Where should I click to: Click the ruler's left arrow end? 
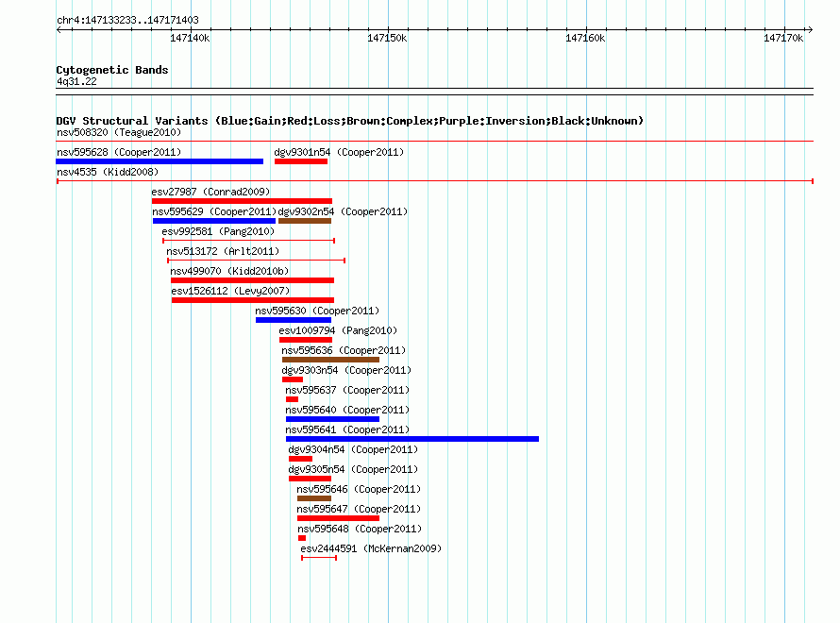point(59,29)
